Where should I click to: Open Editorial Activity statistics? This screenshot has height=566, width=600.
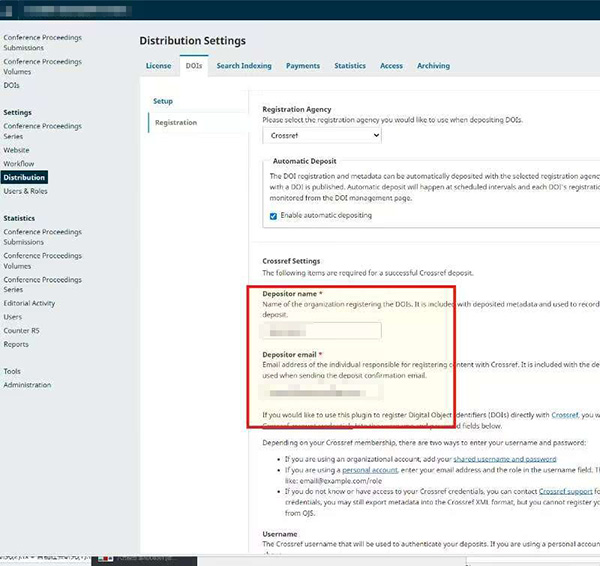[x=29, y=303]
